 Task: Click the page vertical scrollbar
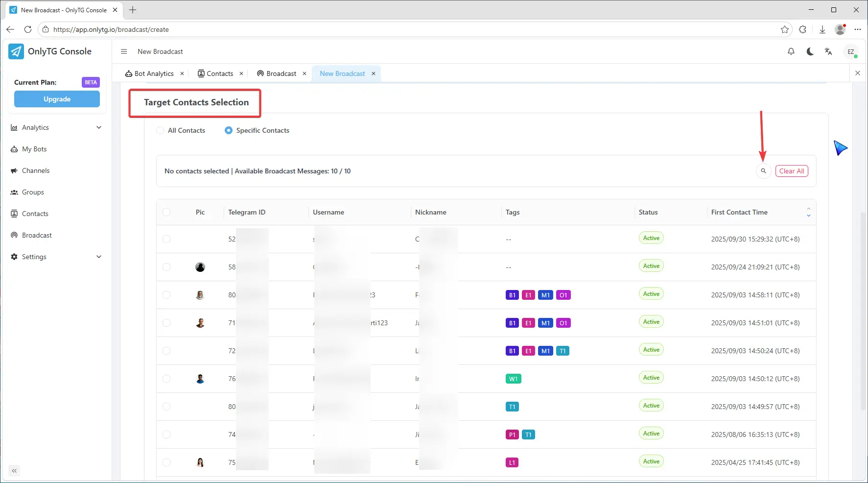(x=863, y=309)
